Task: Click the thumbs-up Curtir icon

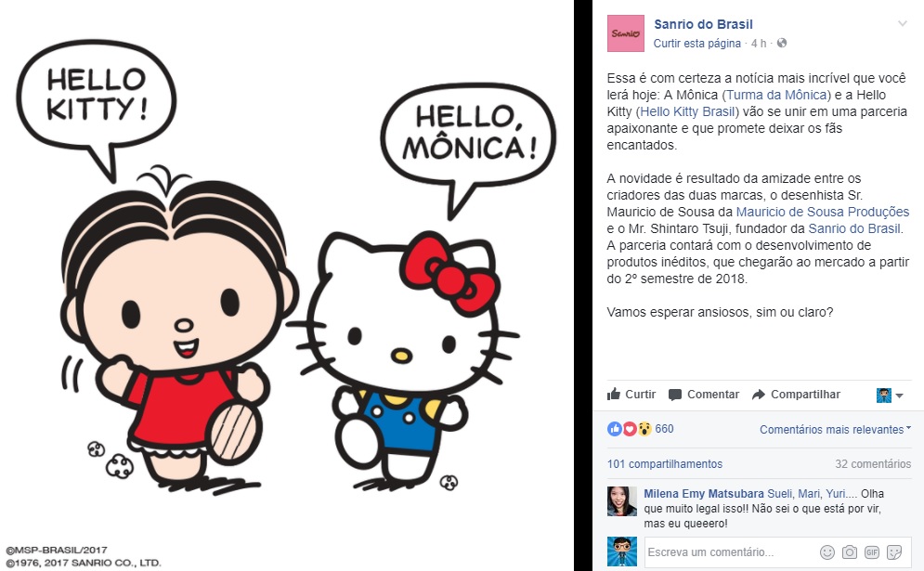Action: point(614,395)
